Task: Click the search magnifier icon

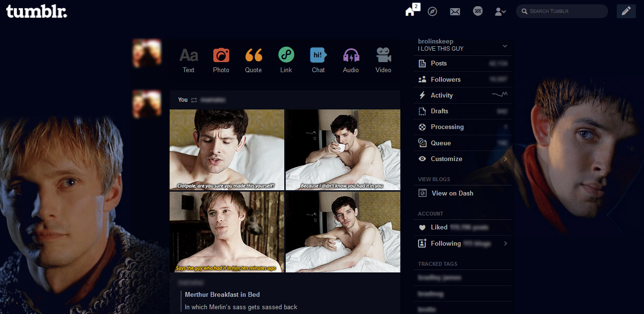Action: (x=524, y=11)
